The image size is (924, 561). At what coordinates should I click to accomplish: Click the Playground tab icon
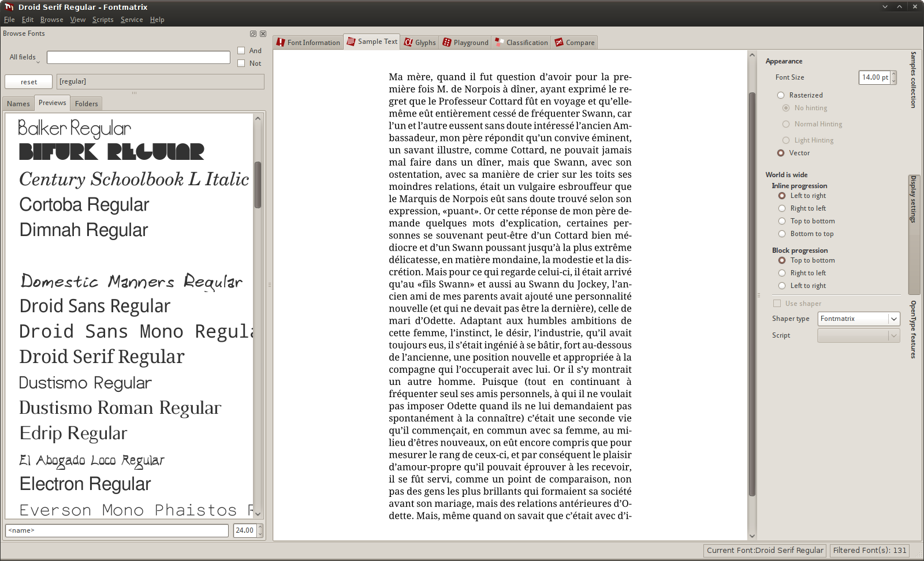point(447,42)
